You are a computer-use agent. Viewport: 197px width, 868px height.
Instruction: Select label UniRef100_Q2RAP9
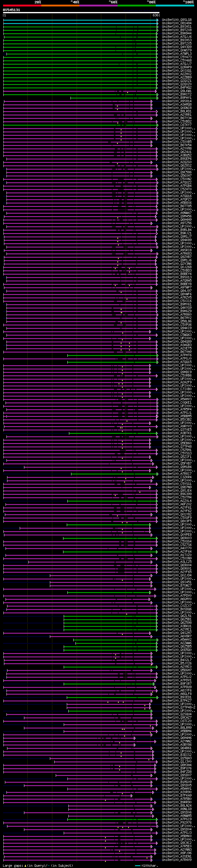click(x=177, y=67)
